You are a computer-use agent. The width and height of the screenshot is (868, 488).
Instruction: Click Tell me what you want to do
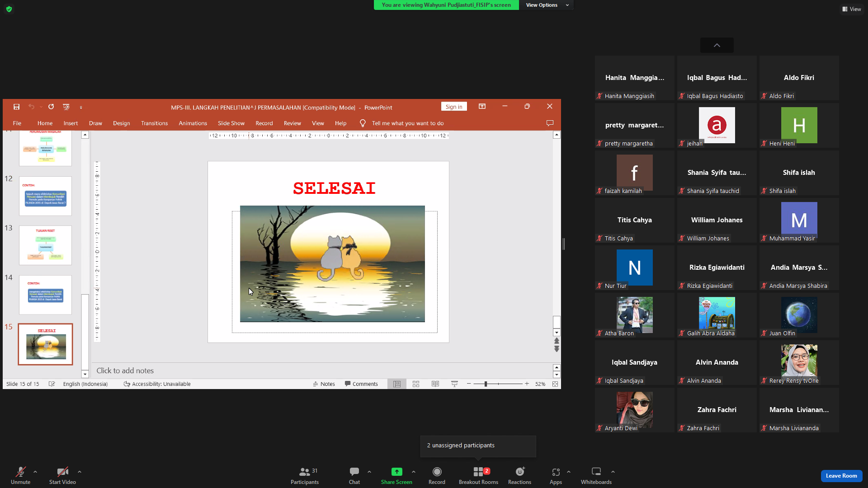click(x=408, y=123)
